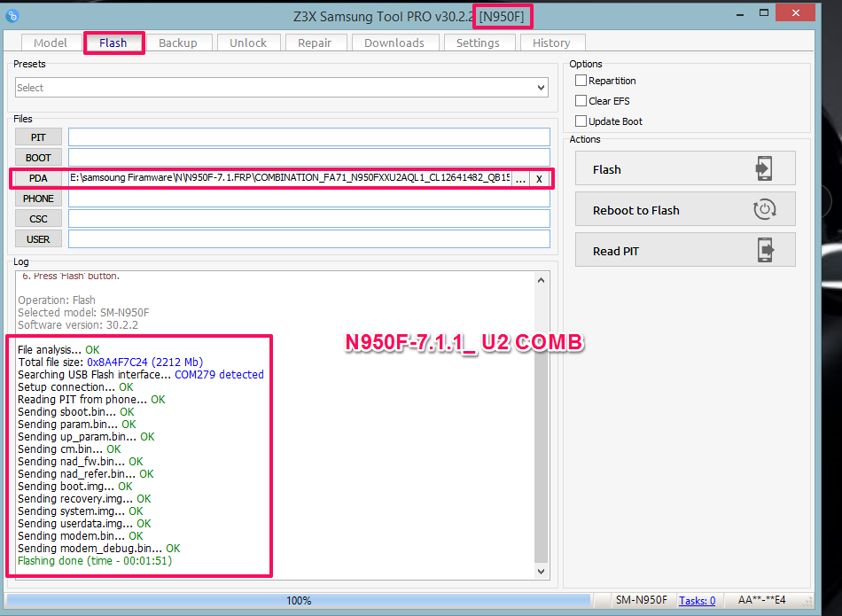This screenshot has height=616, width=842.
Task: View the History tab
Action: click(x=551, y=43)
